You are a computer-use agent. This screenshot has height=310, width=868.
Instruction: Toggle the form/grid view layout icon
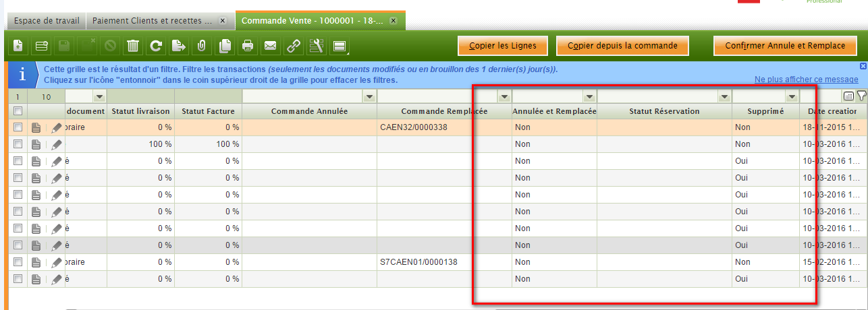(339, 46)
